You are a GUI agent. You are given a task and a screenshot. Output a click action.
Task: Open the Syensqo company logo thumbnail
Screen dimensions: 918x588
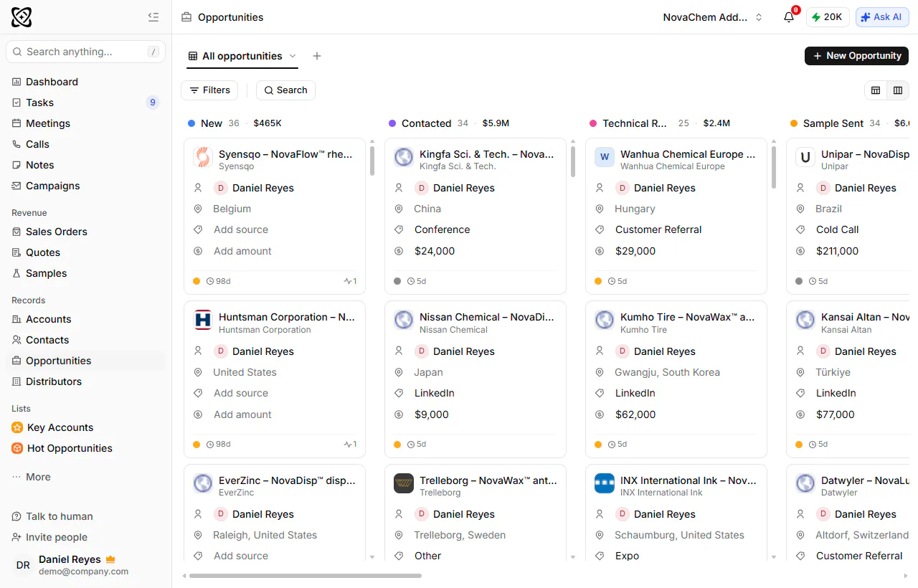(203, 157)
